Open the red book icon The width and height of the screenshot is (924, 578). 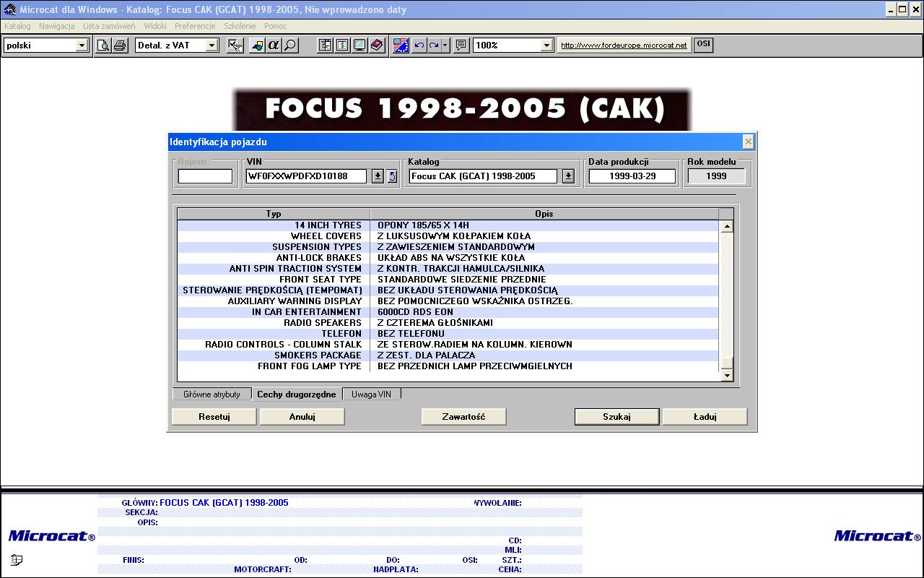click(377, 45)
